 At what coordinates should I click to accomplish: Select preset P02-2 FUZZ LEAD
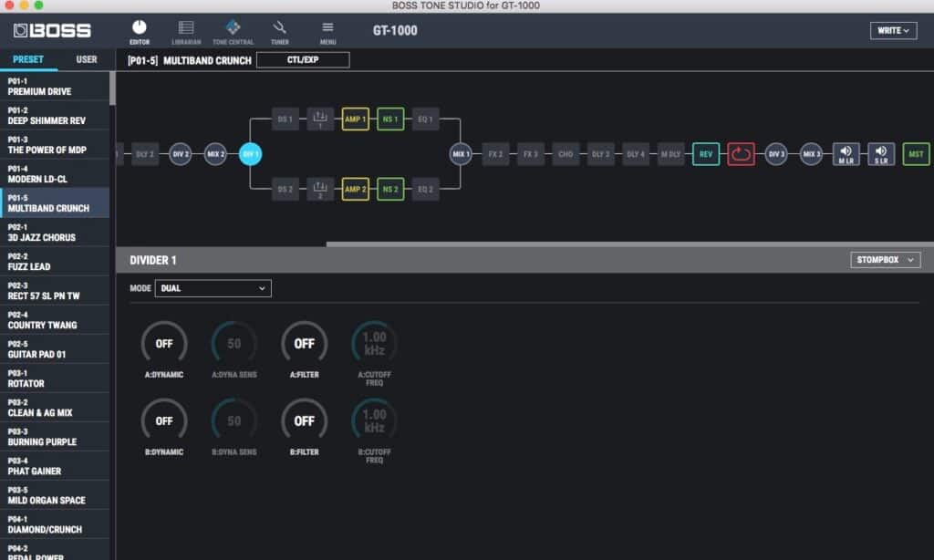coord(55,262)
